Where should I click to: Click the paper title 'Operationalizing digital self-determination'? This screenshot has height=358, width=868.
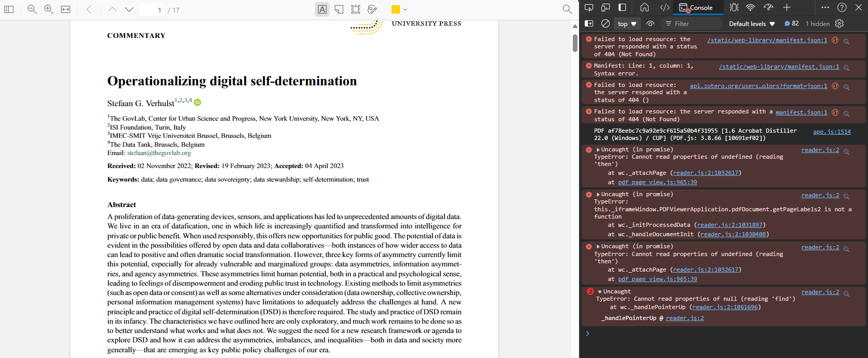(x=232, y=81)
